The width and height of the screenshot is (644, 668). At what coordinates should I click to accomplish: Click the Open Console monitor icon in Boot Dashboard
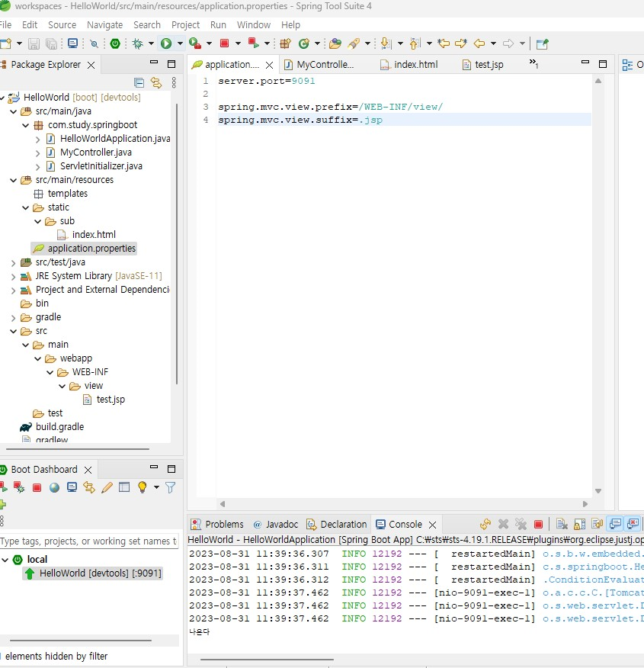[x=72, y=487]
